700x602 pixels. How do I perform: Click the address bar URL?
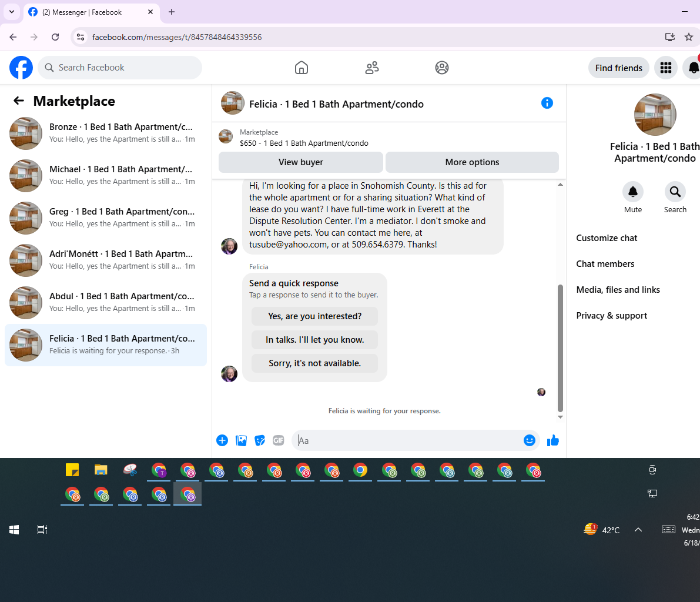point(177,37)
